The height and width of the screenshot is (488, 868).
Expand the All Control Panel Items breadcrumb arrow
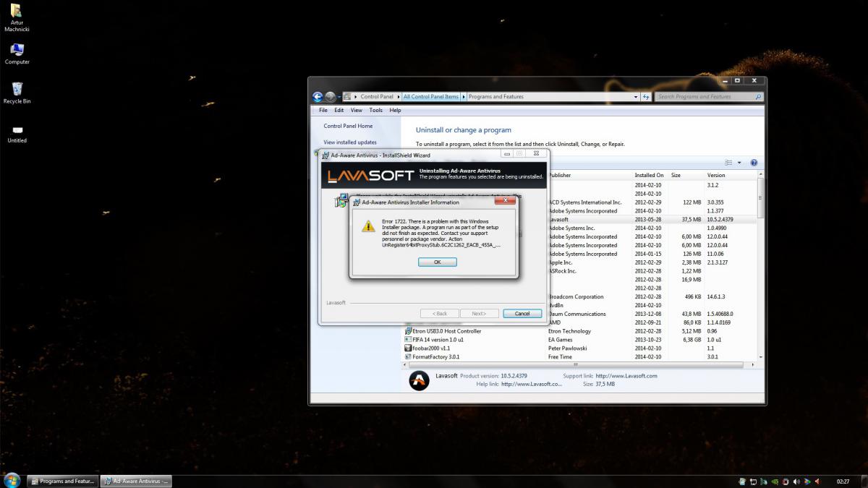pyautogui.click(x=464, y=97)
